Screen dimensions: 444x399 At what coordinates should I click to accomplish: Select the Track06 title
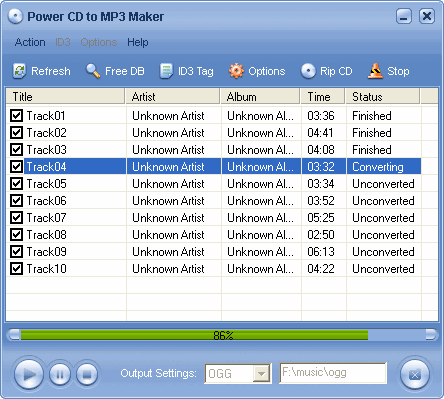click(46, 201)
